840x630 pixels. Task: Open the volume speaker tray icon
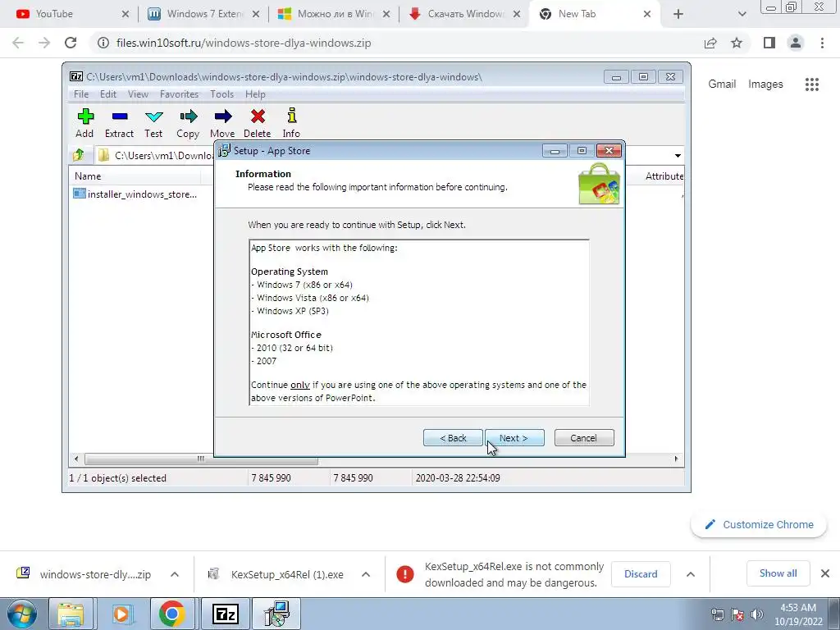(757, 614)
